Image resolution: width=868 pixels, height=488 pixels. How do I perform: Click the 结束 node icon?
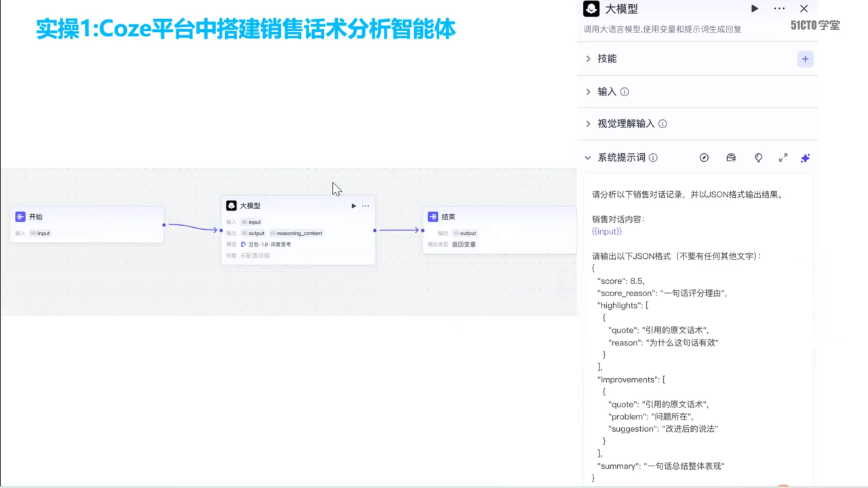(433, 217)
